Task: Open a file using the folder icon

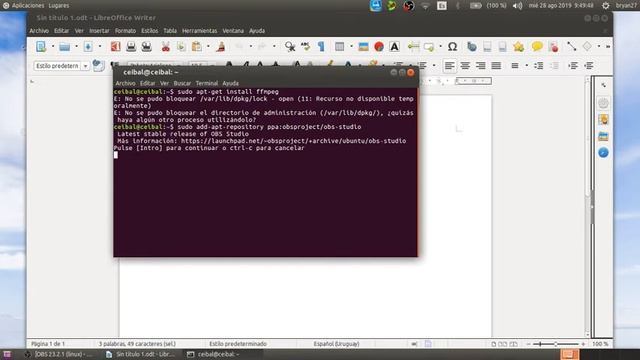Action: tap(64, 47)
